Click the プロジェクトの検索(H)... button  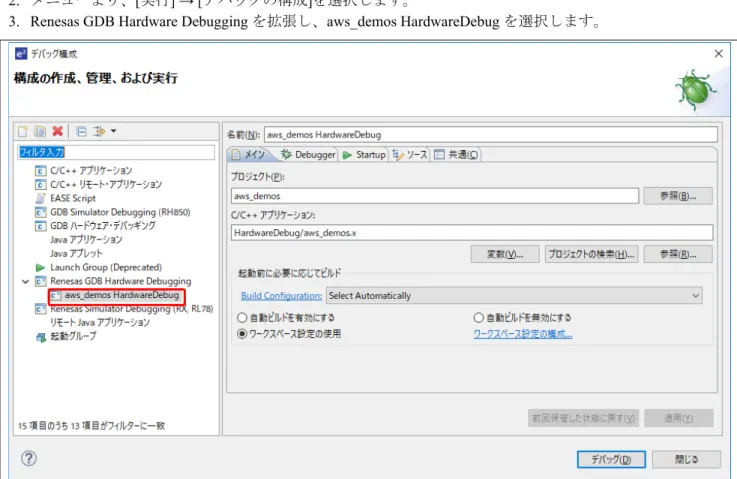(x=591, y=254)
